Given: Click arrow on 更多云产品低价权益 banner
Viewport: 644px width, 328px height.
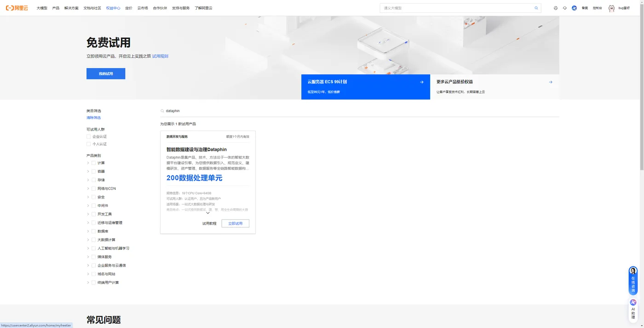Looking at the screenshot, I should (x=551, y=82).
